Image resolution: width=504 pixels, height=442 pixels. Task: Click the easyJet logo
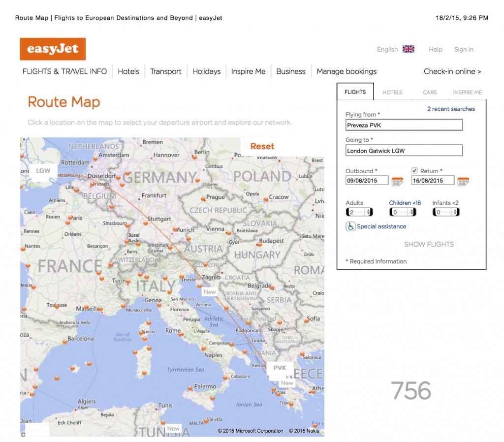(53, 49)
